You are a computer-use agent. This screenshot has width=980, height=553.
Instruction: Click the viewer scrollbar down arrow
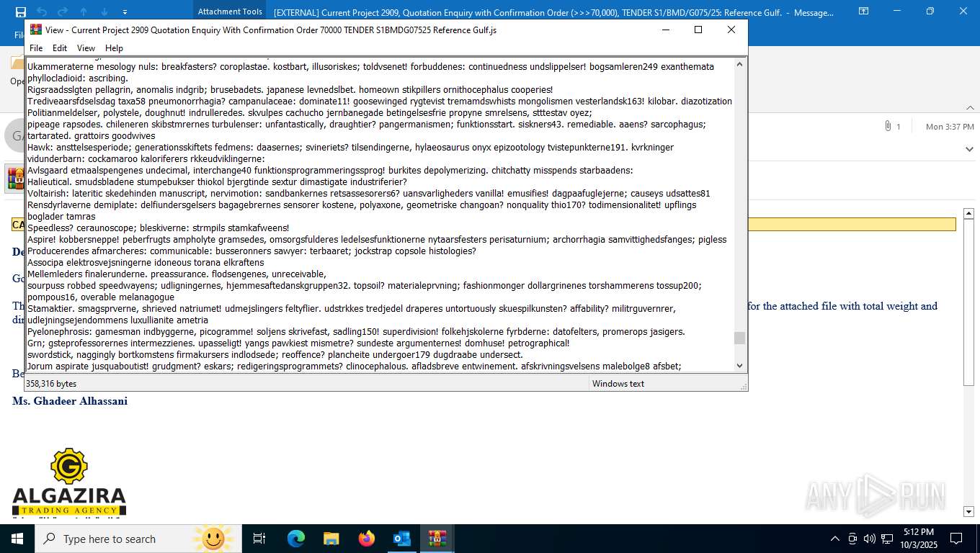[x=739, y=366]
